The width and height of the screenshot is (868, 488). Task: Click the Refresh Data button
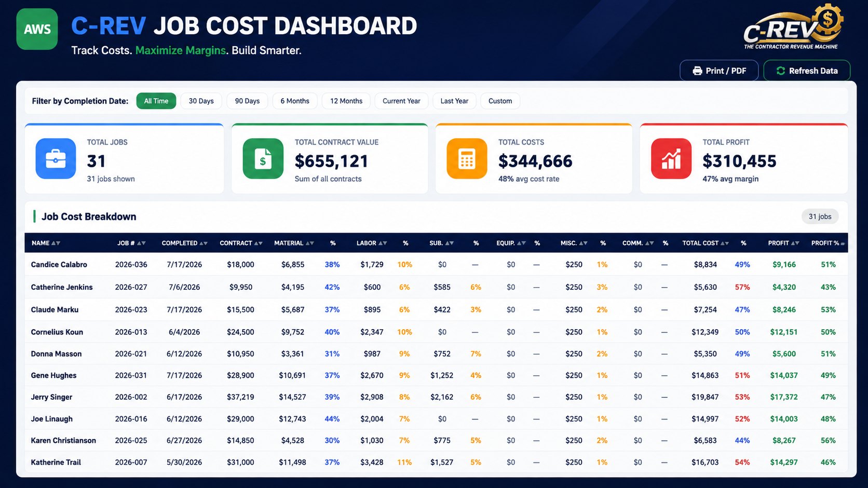[x=807, y=71]
